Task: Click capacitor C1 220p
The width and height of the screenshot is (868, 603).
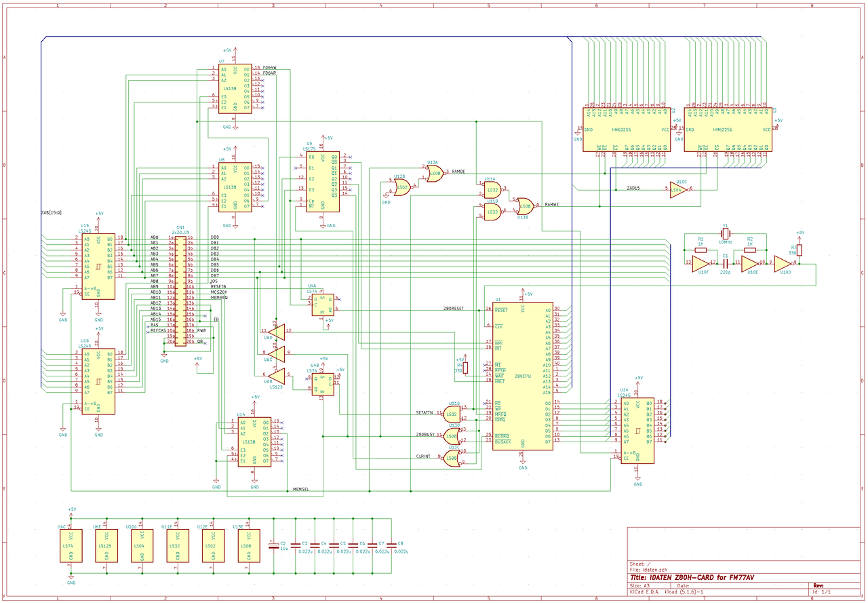Action: click(725, 262)
